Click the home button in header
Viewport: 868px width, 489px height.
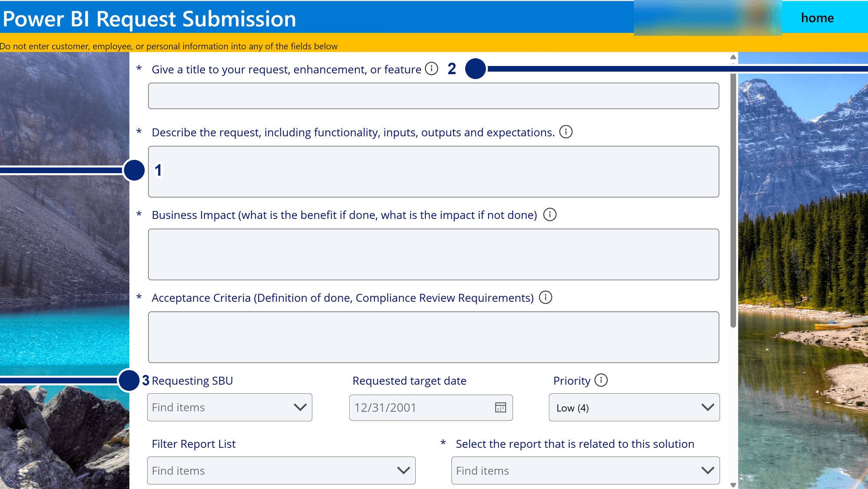(817, 18)
